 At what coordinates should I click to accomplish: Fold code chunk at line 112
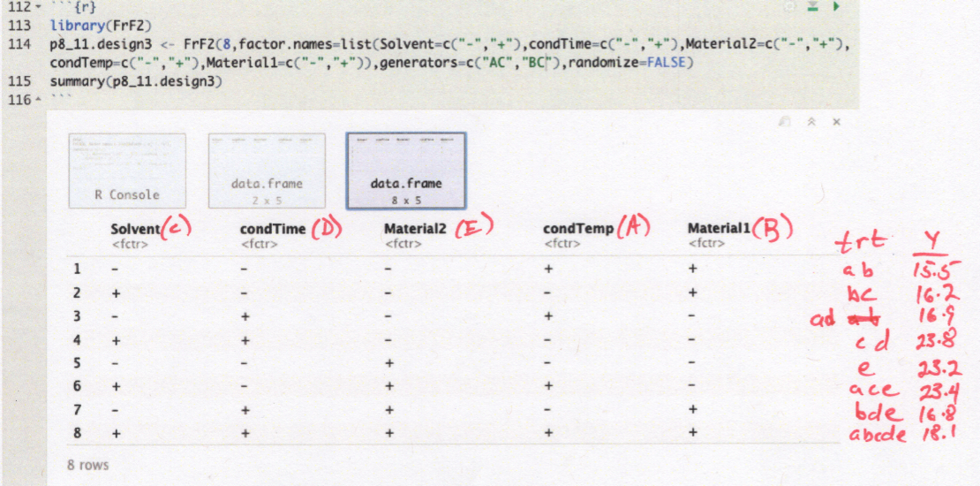tap(38, 6)
